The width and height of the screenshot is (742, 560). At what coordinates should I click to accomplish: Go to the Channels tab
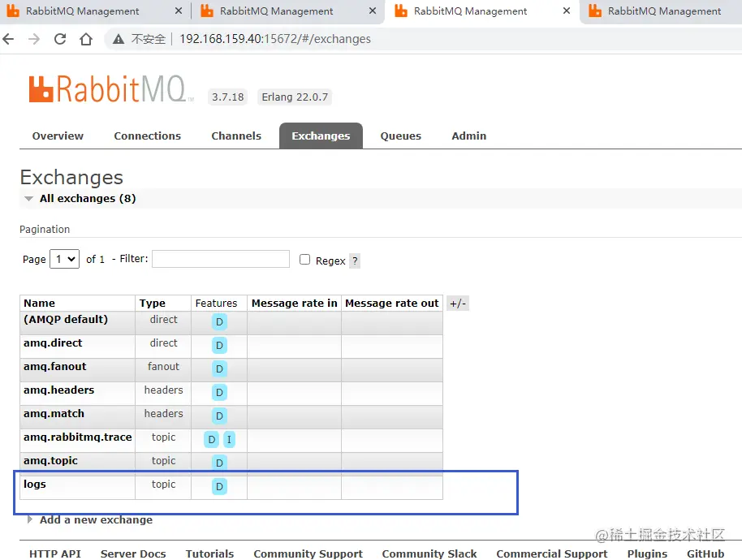[236, 136]
